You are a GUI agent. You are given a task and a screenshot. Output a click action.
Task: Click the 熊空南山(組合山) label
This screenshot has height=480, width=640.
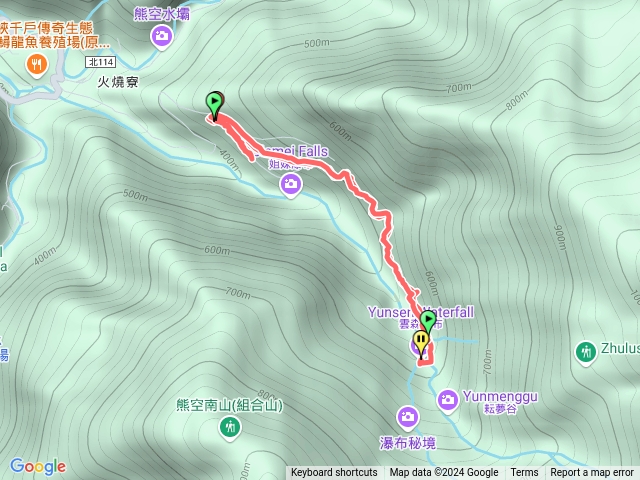coord(230,406)
